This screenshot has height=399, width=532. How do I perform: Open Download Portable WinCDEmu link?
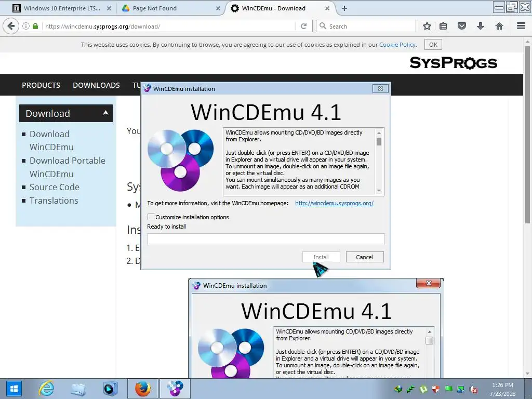(68, 167)
